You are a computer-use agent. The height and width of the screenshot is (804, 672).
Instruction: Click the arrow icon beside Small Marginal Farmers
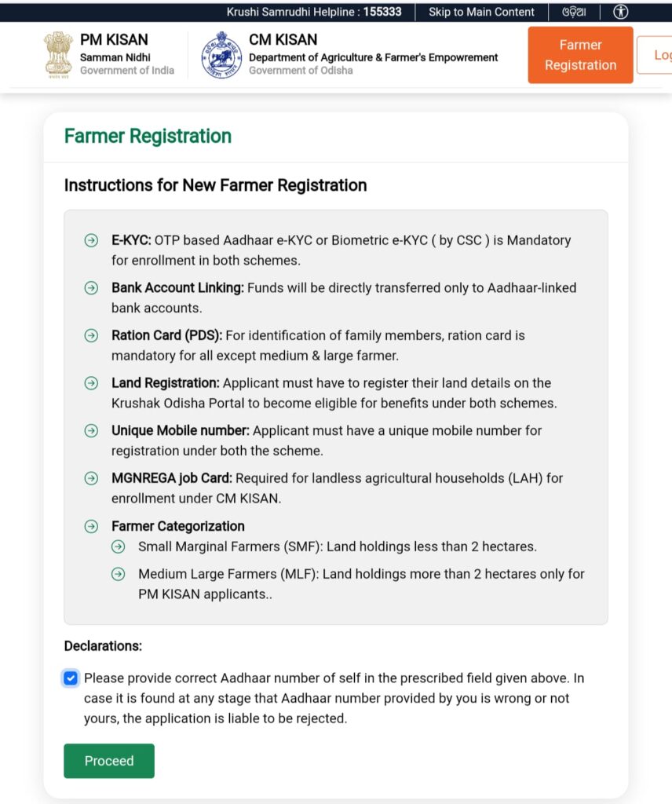click(118, 546)
